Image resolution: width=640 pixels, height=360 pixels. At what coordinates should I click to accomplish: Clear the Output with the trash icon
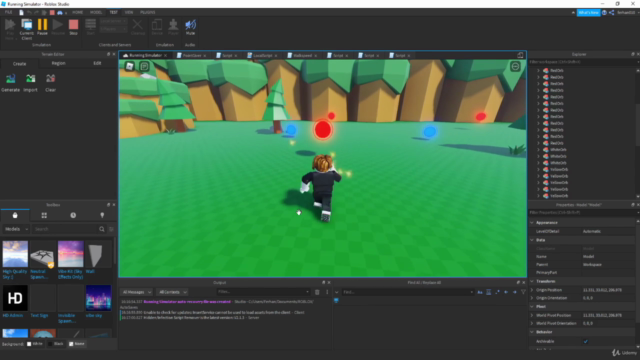coord(317,292)
